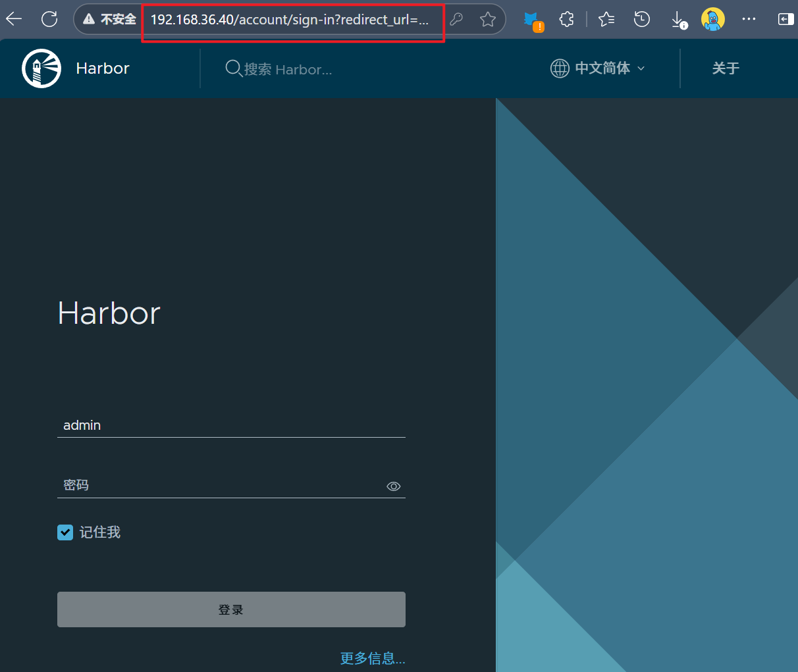Open the browser extensions puzzle icon
The image size is (798, 672).
click(x=566, y=20)
